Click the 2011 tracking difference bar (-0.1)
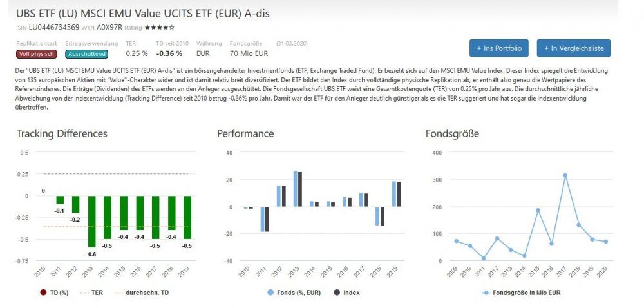Viewport: 644px width, 308px height. click(60, 200)
